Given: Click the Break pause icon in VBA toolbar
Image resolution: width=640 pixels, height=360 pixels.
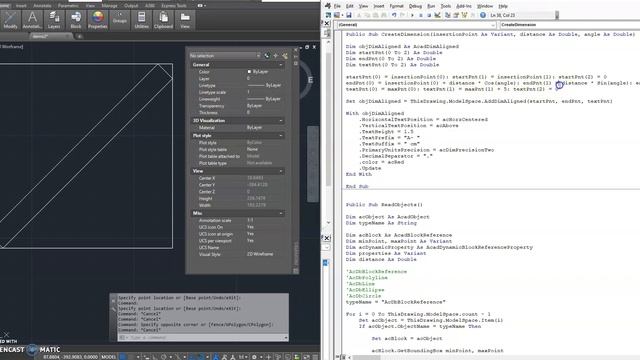Looking at the screenshot, I should tap(421, 15).
